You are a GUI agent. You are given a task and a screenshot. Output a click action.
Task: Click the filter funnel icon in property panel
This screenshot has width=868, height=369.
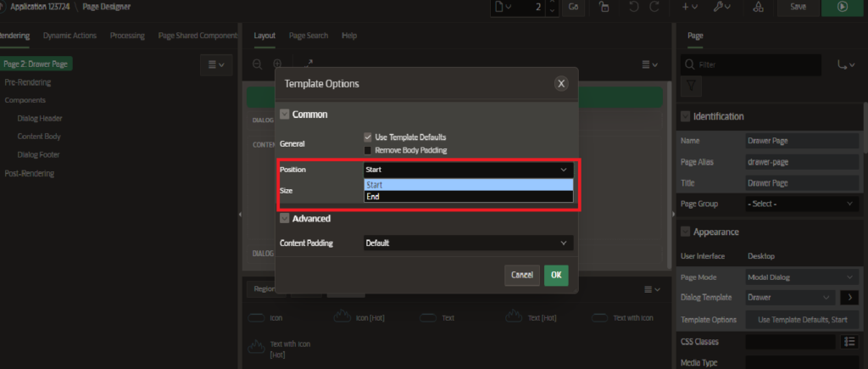(x=693, y=86)
